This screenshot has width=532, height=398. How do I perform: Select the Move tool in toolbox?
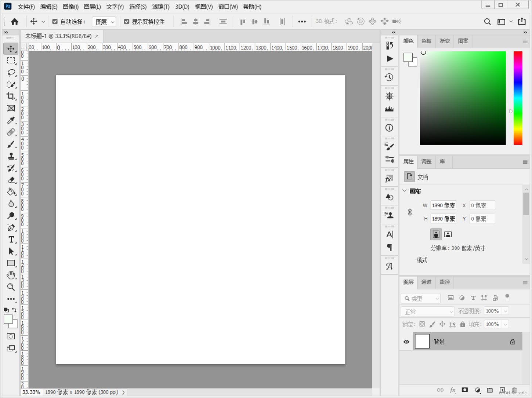(11, 49)
